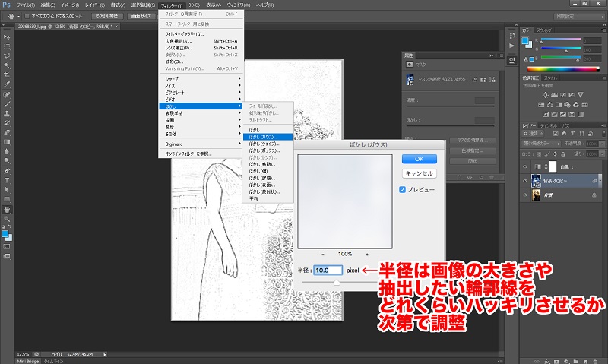Select the Crop tool
Screen dimensions: 608x364
pyautogui.click(x=7, y=74)
